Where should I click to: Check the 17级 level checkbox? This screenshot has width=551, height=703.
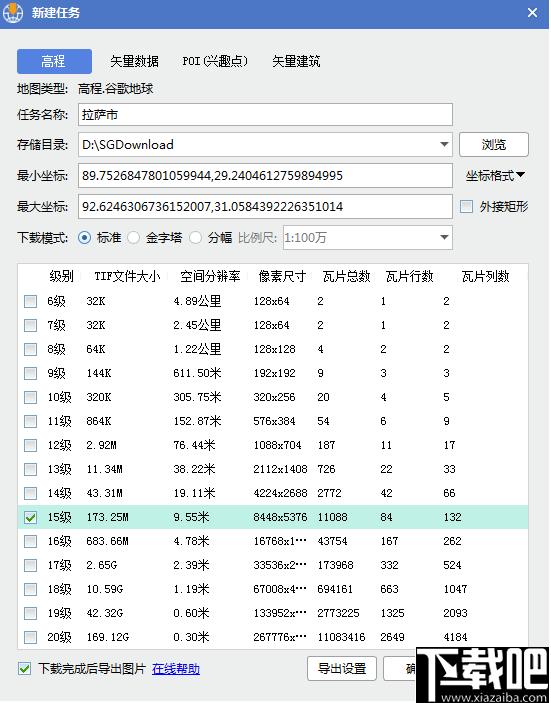click(30, 565)
